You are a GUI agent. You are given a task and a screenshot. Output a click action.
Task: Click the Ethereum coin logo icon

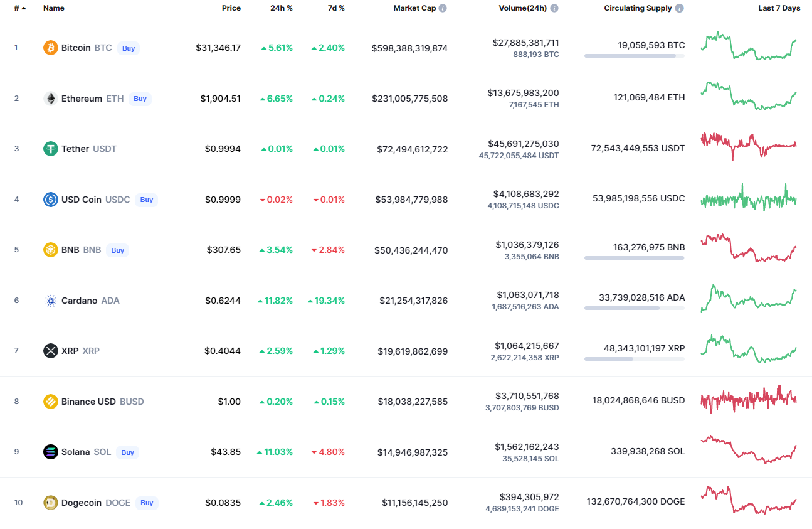pos(51,99)
